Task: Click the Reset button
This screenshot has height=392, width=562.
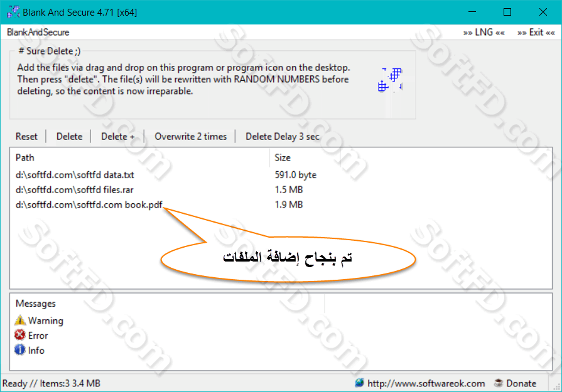Action: (26, 136)
